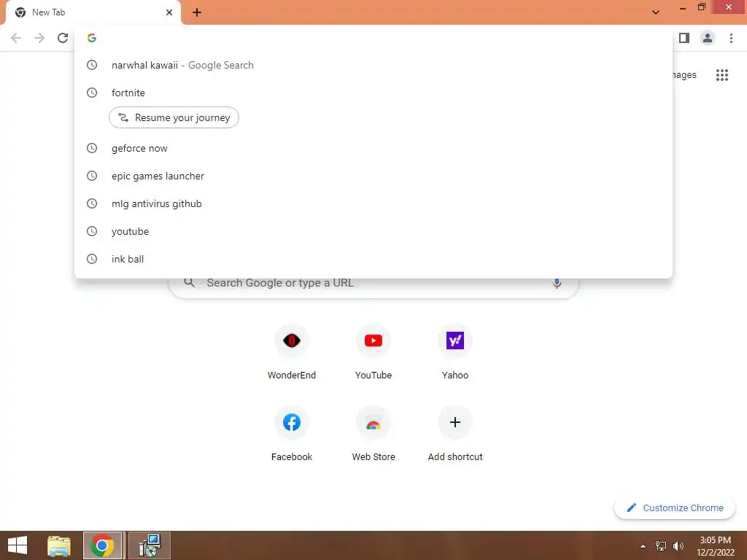Image resolution: width=747 pixels, height=560 pixels.
Task: Open the WonderEnd shortcut
Action: tap(292, 352)
